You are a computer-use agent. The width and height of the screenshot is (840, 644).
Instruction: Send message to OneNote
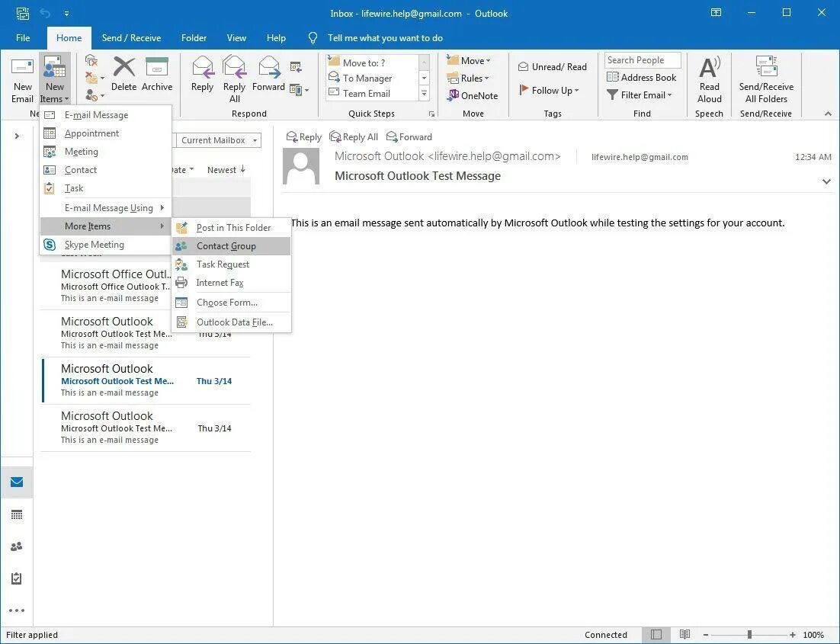tap(473, 95)
